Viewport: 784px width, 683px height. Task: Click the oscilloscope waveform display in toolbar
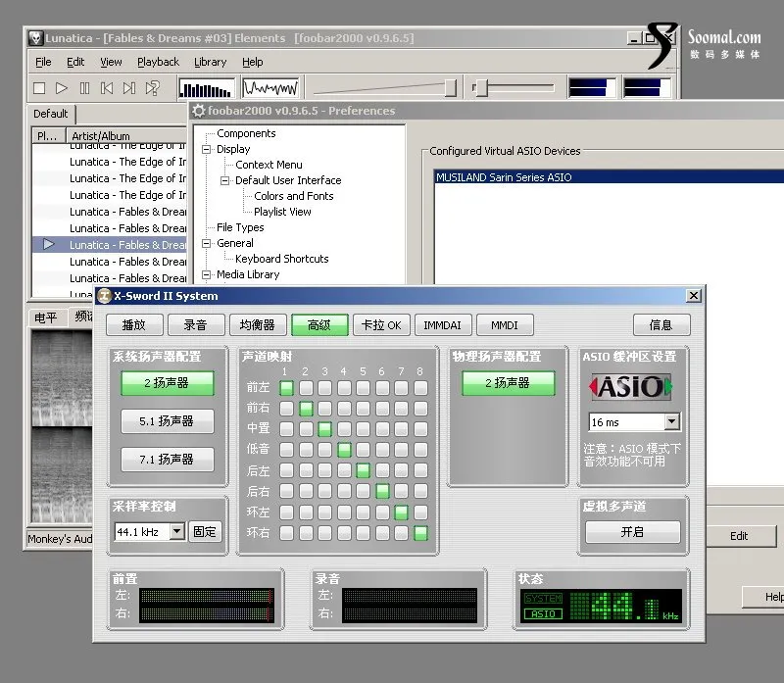(270, 88)
